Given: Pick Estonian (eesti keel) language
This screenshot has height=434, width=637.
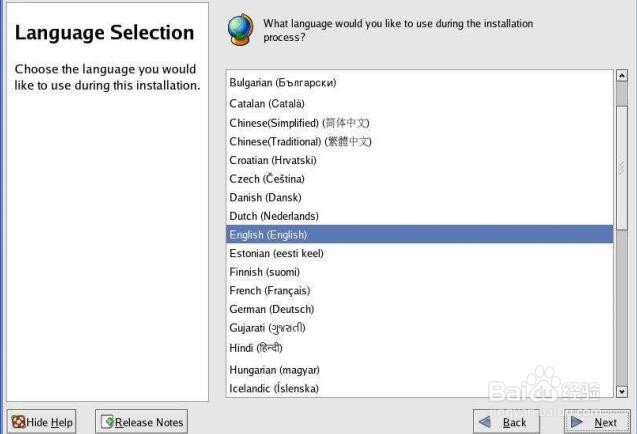Looking at the screenshot, I should click(x=419, y=253).
